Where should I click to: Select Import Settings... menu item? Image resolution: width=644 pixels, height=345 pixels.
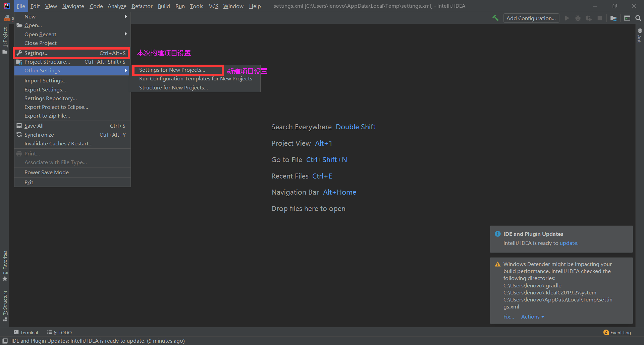(x=72, y=80)
